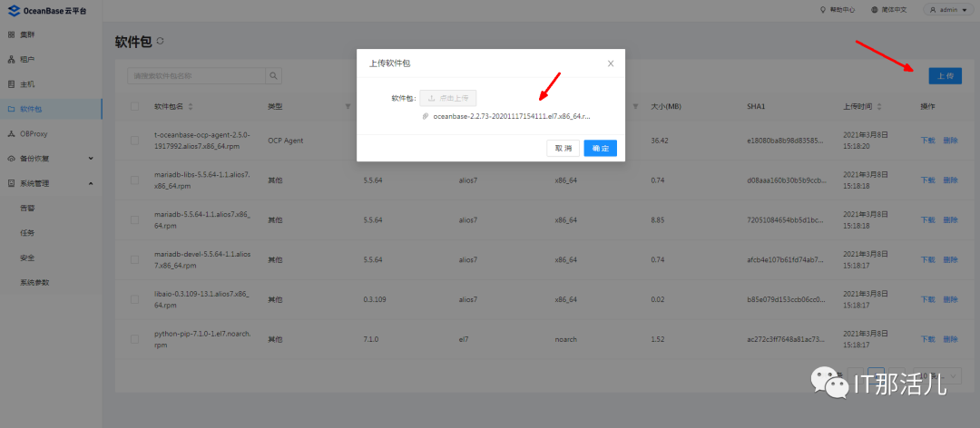
Task: Focus the 请搜索软件包名称 search field
Action: [196, 75]
